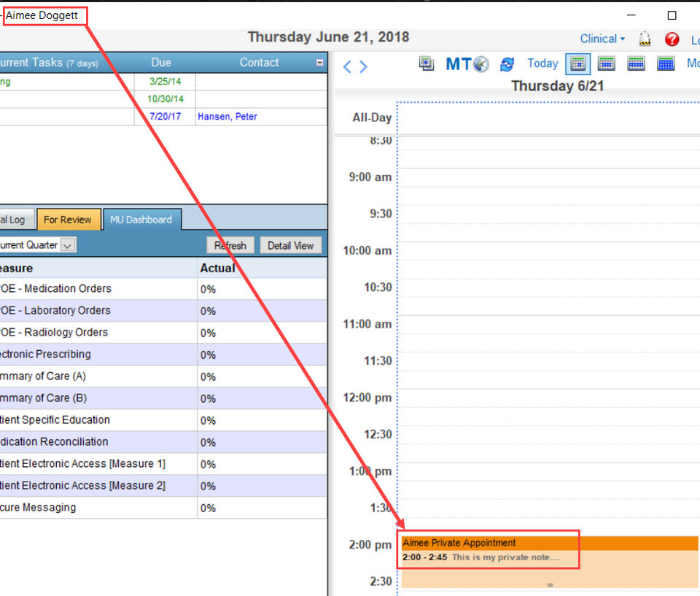Click the Thursday 6/21 day header
The width and height of the screenshot is (700, 596).
point(558,86)
